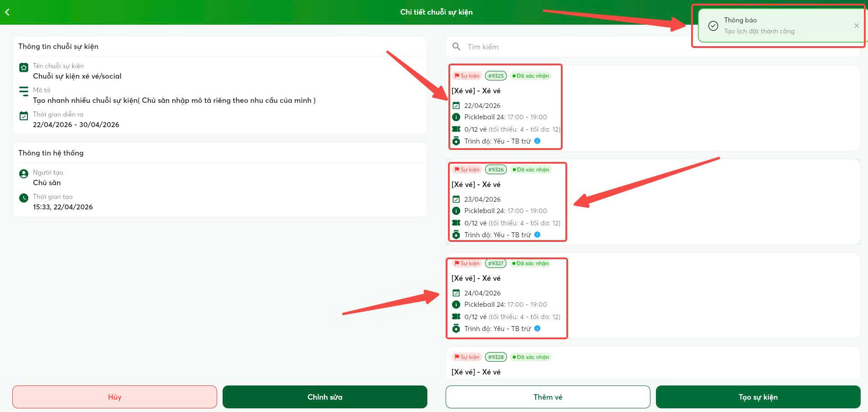Click the calendar icon beside 24/04/2026
The height and width of the screenshot is (412, 868).
click(456, 293)
